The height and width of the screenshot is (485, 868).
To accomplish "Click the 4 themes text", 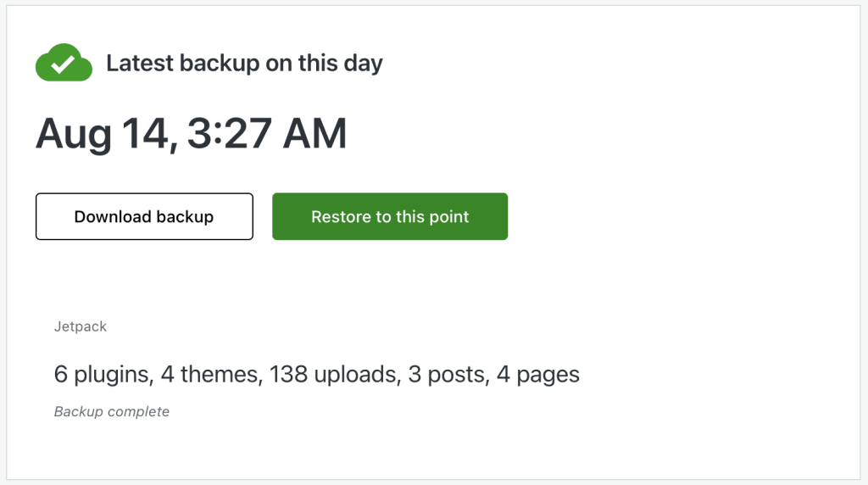I will point(211,374).
